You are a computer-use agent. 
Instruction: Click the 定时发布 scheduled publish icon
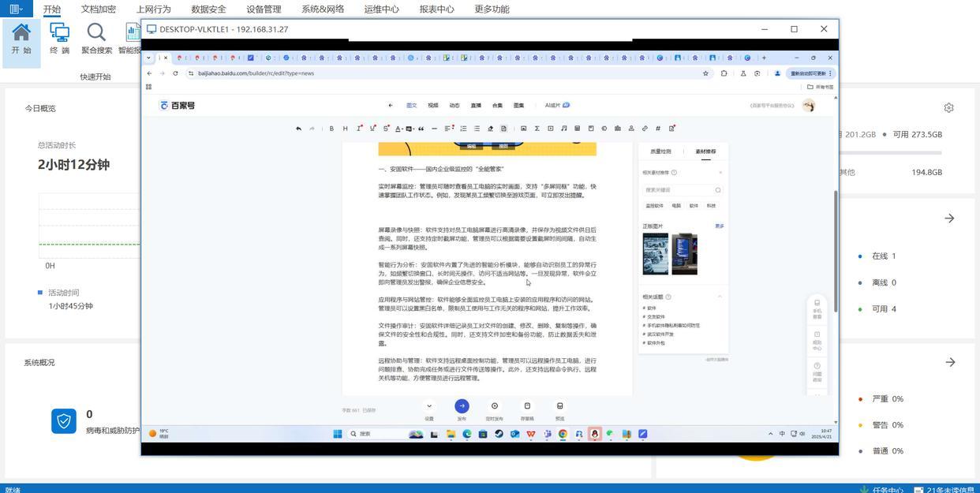[495, 406]
